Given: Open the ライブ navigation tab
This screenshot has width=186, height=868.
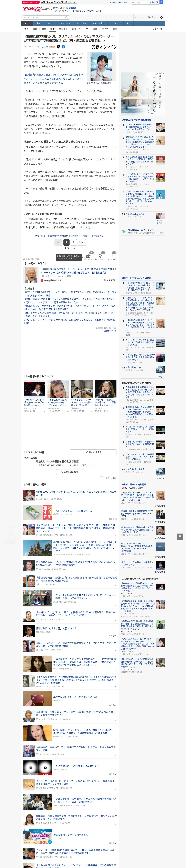Looking at the screenshot, I should pos(49,24).
